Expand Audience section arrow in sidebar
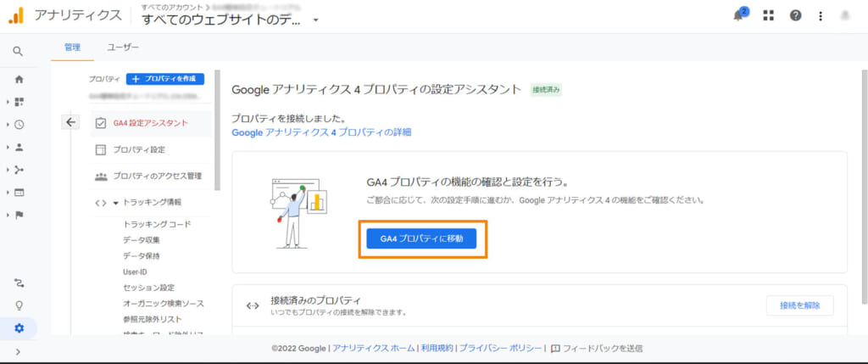The width and height of the screenshot is (868, 364). (8, 148)
